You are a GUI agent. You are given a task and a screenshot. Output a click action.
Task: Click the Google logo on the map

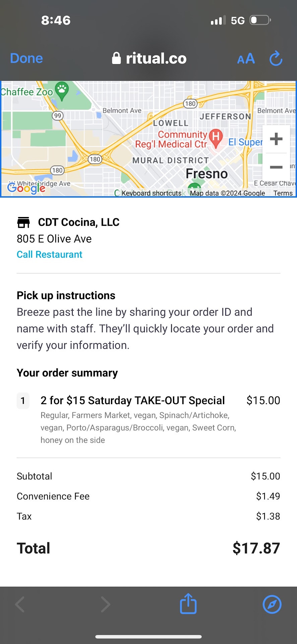[26, 188]
